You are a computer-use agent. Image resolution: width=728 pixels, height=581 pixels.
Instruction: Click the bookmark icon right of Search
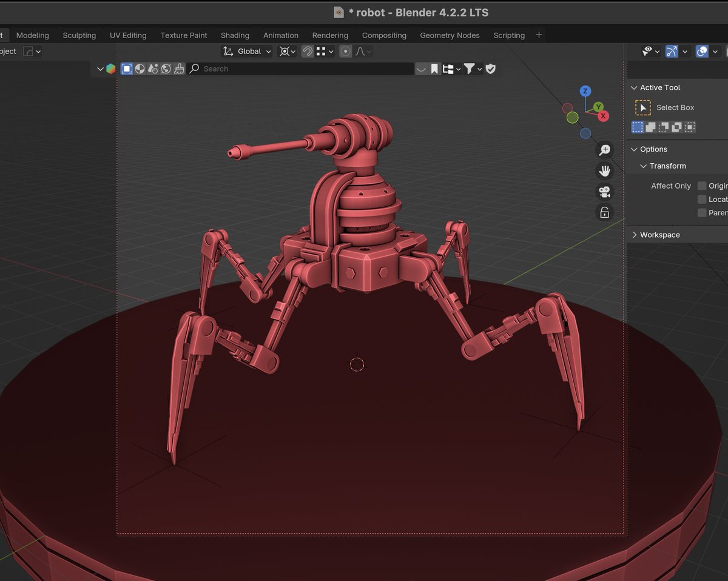tap(434, 69)
